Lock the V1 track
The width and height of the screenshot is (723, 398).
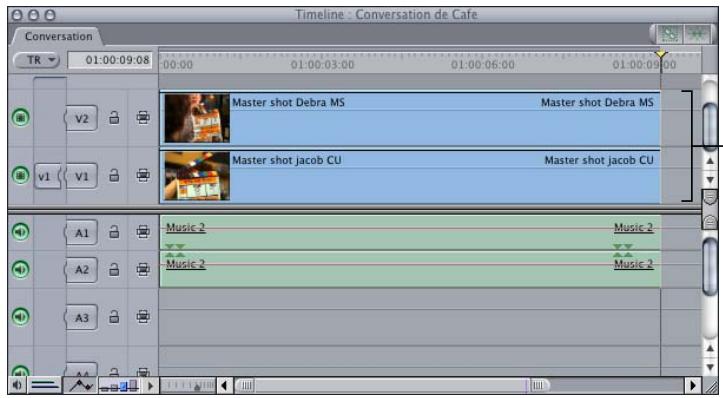[x=114, y=175]
